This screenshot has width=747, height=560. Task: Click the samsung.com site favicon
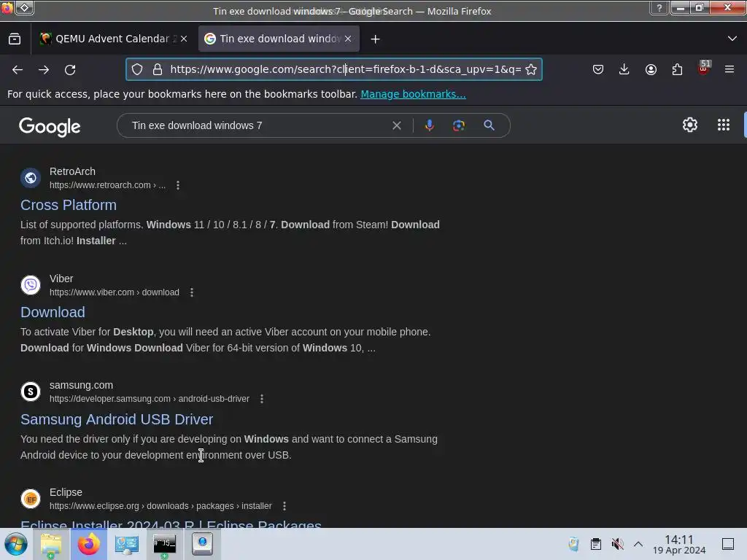(x=31, y=392)
